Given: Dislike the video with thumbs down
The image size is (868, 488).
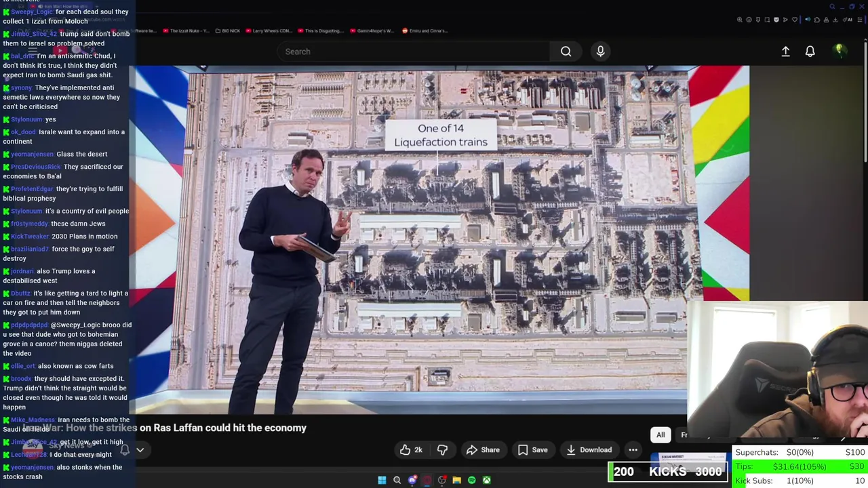Looking at the screenshot, I should tap(442, 449).
